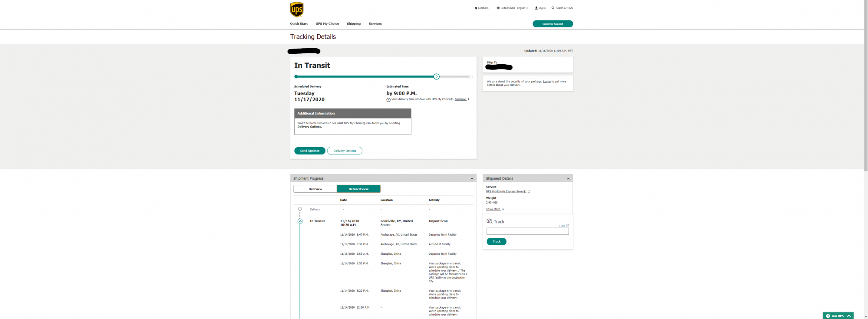The image size is (868, 319).
Task: Click the Tuesday 11/17/2020 scheduled delivery date
Action: (x=309, y=96)
